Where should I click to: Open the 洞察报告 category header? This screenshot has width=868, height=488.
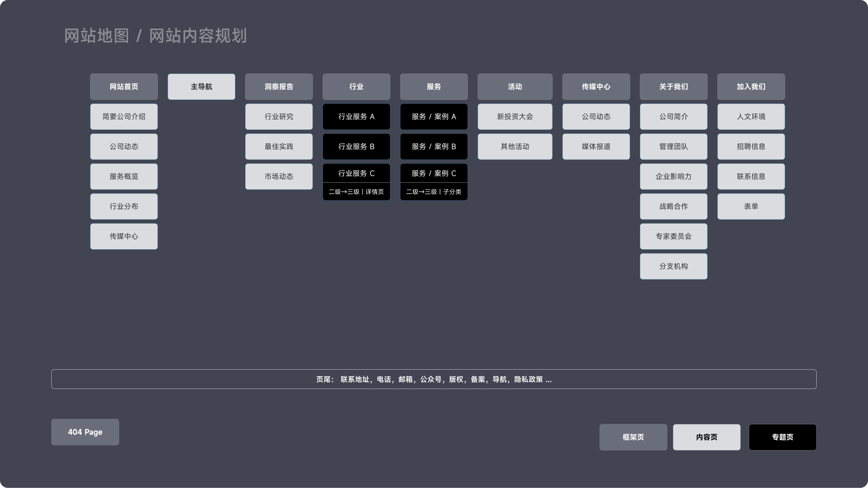pyautogui.click(x=279, y=87)
